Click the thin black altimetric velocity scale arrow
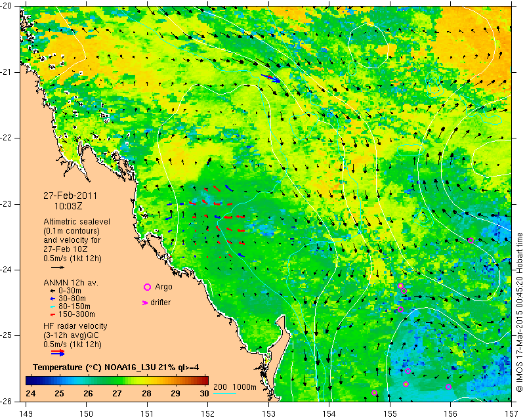Viewport: 525px width, 420px height. (58, 267)
